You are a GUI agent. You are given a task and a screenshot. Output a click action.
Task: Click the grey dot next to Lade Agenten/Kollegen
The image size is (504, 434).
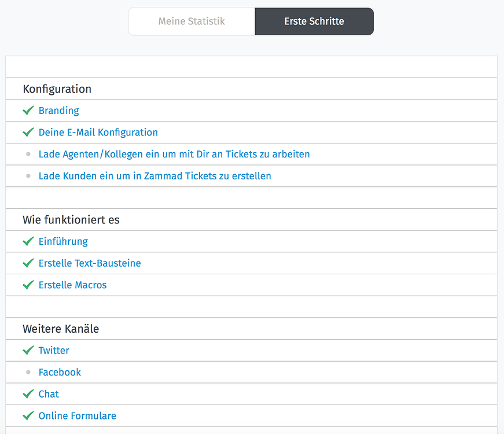[28, 154]
